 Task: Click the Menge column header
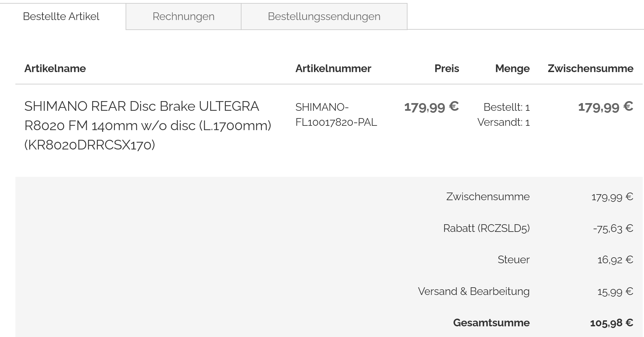coord(512,68)
